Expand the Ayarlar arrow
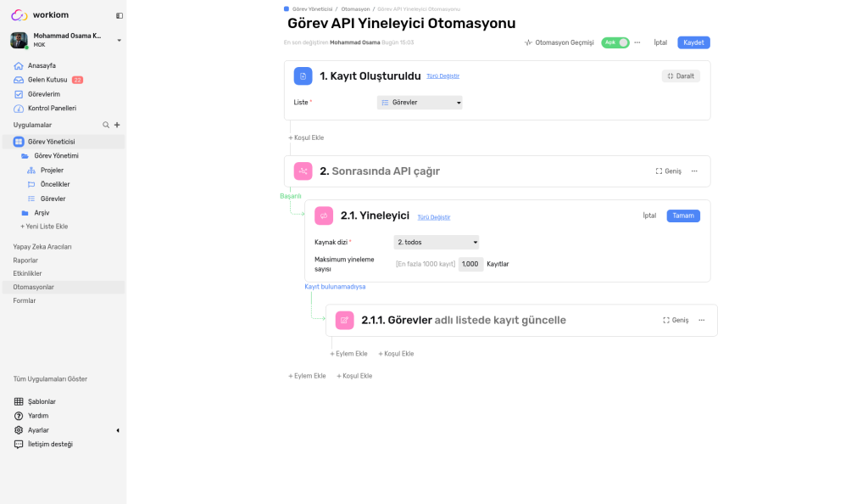868x504 pixels. point(117,430)
